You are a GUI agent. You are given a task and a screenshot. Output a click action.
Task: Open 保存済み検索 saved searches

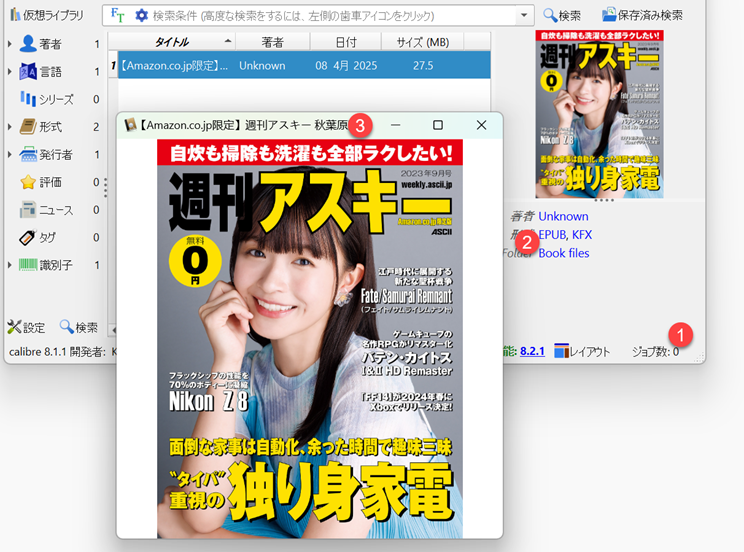642,15
